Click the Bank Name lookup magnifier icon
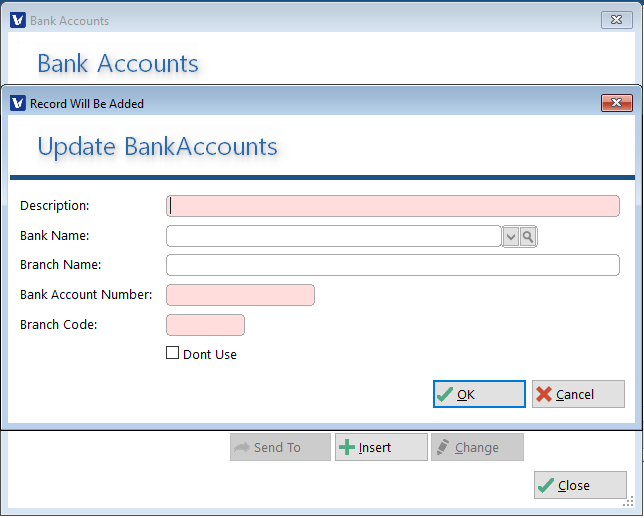The image size is (644, 518). tap(529, 236)
